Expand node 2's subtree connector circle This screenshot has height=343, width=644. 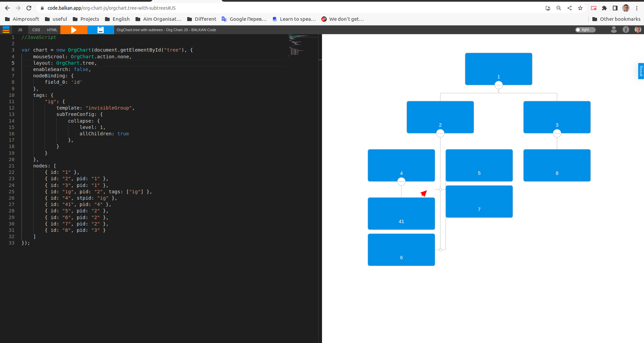(x=440, y=133)
